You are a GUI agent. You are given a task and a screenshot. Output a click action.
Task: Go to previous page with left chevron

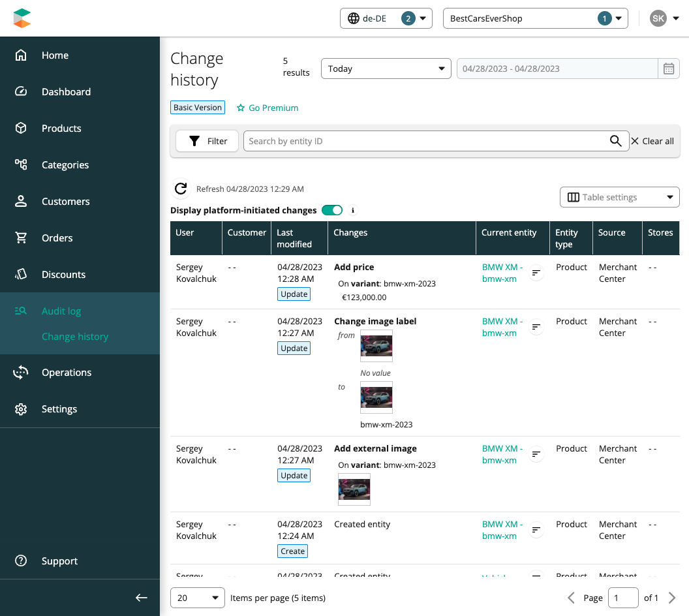click(571, 598)
